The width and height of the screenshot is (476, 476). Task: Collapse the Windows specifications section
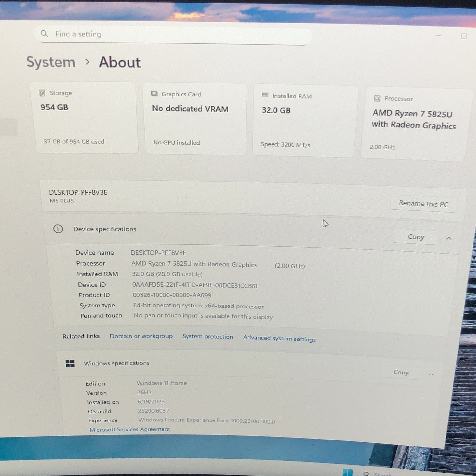pos(431,374)
